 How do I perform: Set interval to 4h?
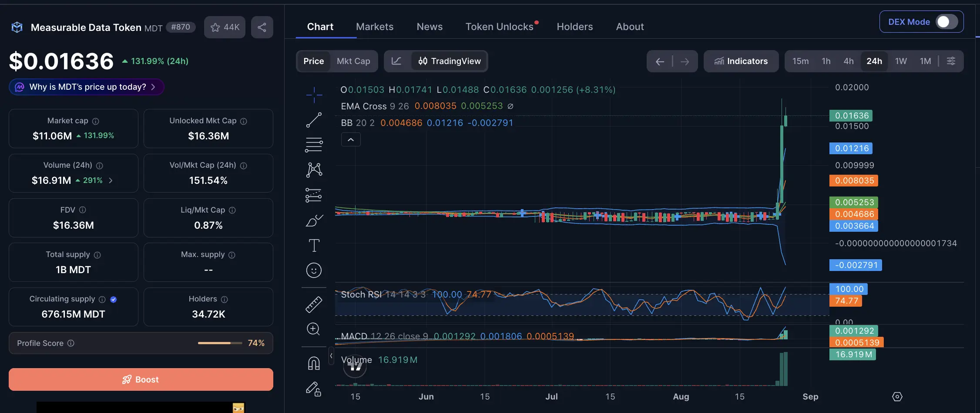click(x=849, y=61)
